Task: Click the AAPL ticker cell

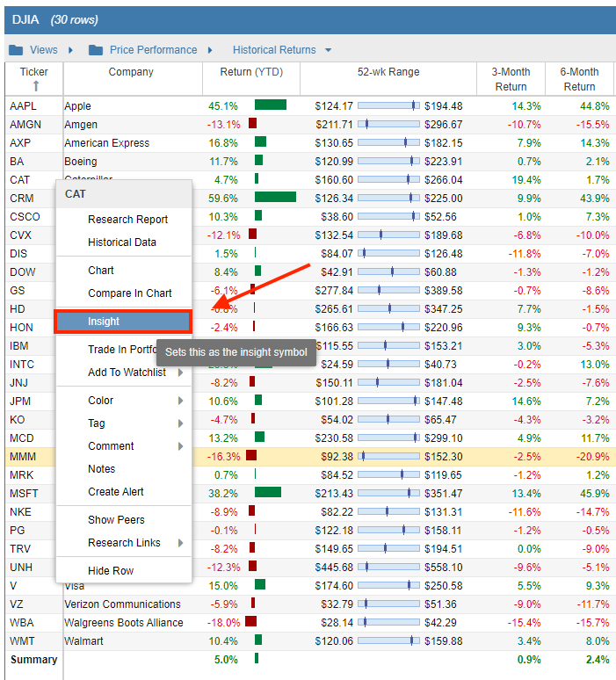Action: click(23, 106)
